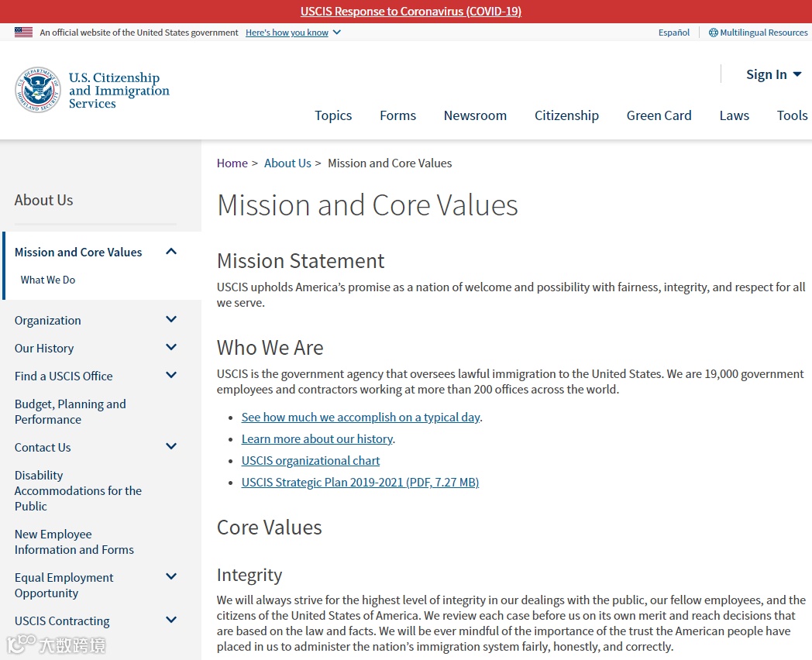
Task: Open USCIS Response to Coronavirus link
Action: (x=411, y=12)
